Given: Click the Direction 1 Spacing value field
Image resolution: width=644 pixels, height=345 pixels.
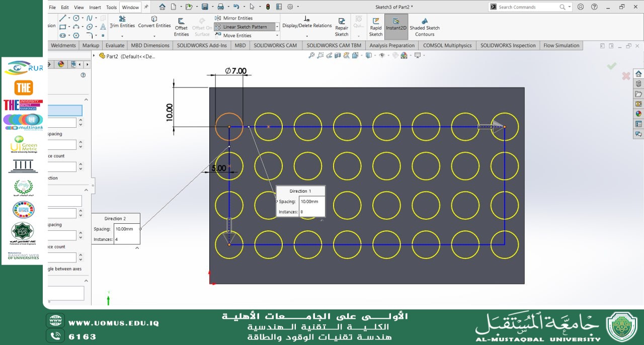Looking at the screenshot, I should click(x=311, y=202).
